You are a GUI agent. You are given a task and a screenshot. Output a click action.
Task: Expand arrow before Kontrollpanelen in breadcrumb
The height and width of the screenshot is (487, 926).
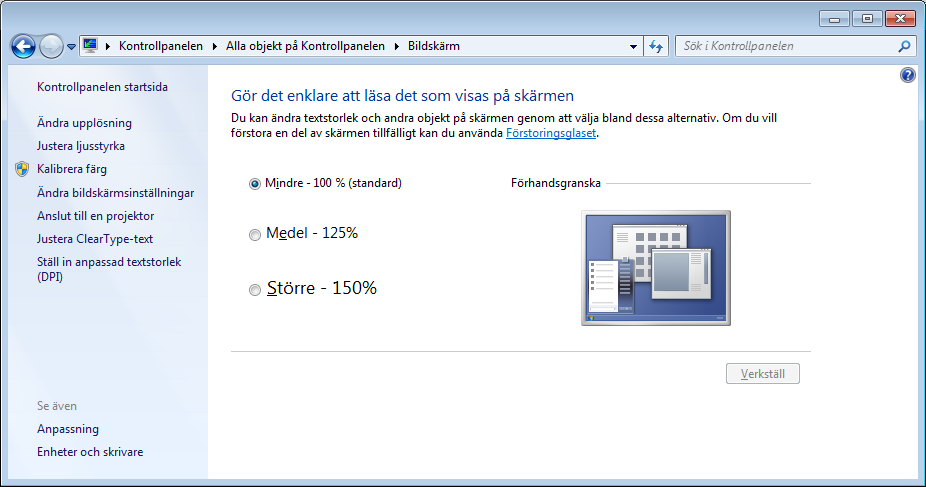(x=108, y=46)
